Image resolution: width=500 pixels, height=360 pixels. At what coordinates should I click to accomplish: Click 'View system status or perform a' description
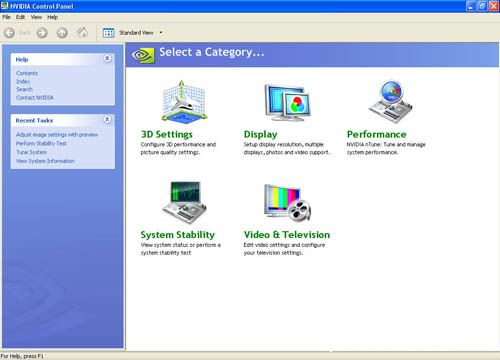180,245
